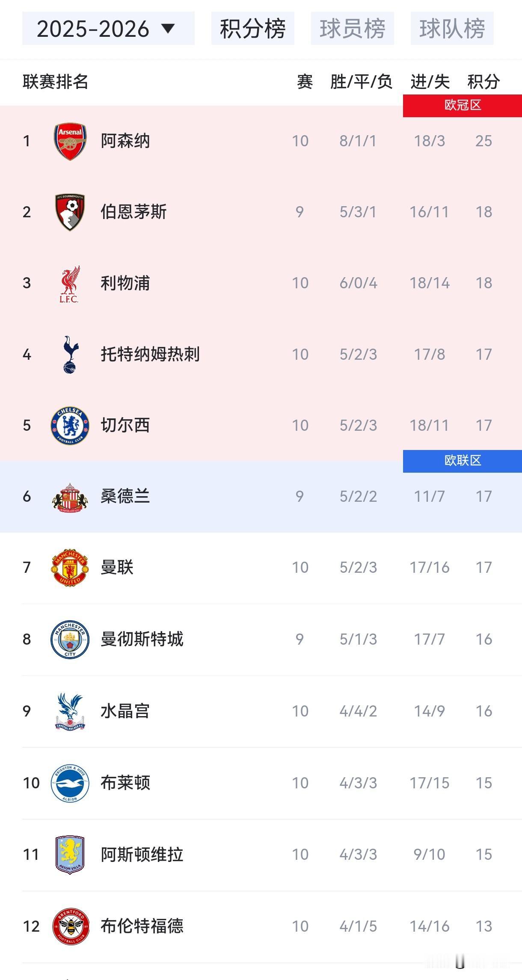Click the Liverpool club crest

(x=70, y=284)
